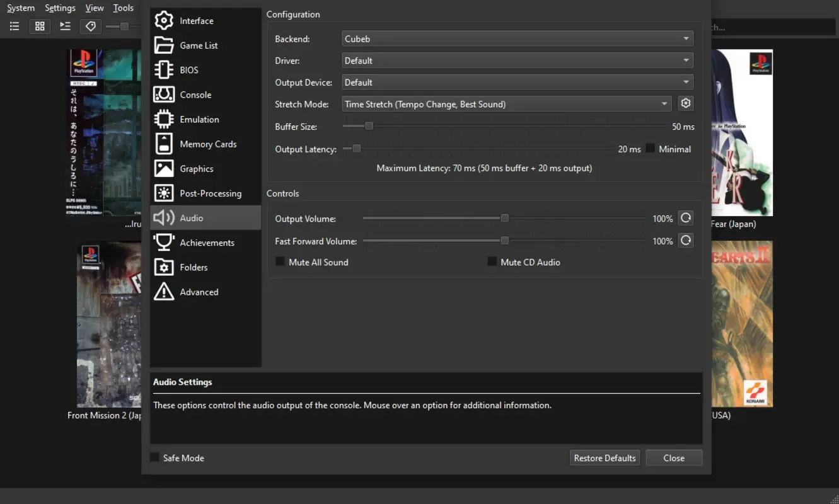The image size is (839, 504).
Task: Enable the Mute All Sound checkbox
Action: pyautogui.click(x=280, y=262)
